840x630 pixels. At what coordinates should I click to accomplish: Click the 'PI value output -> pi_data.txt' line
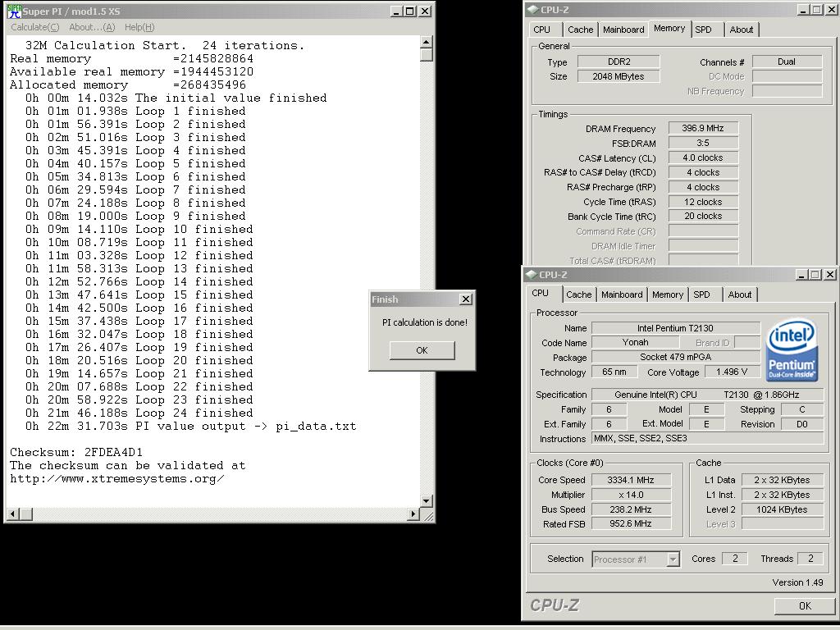click(190, 427)
